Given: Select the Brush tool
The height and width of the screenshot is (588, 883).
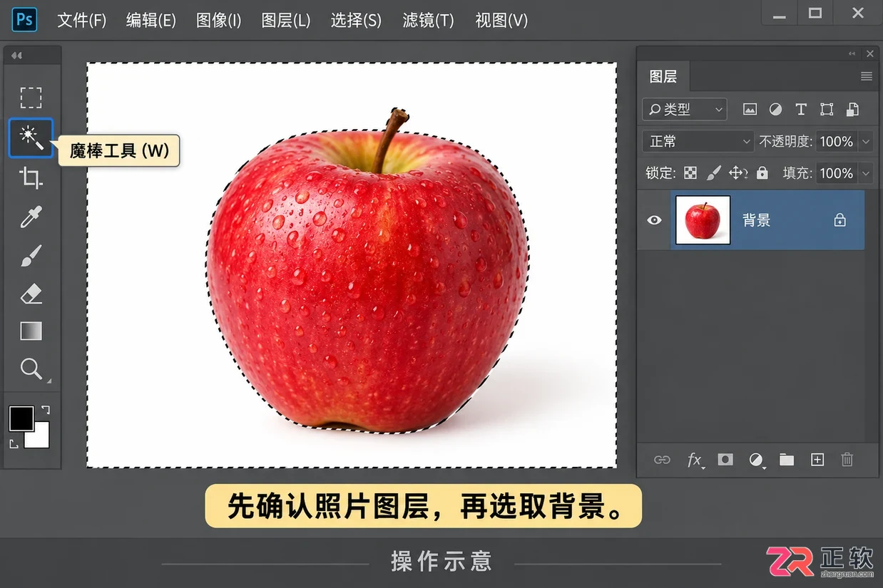Looking at the screenshot, I should pyautogui.click(x=31, y=255).
